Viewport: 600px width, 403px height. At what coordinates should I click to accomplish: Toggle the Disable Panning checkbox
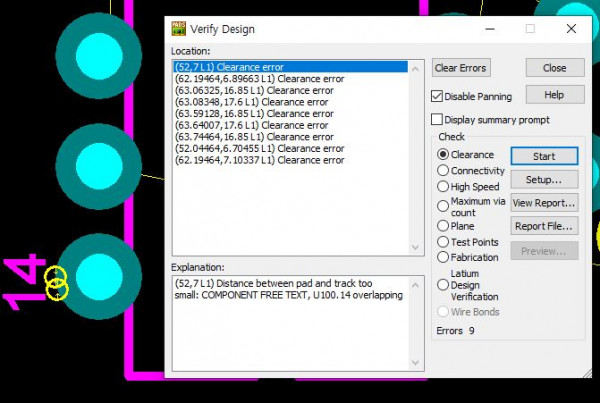(437, 97)
